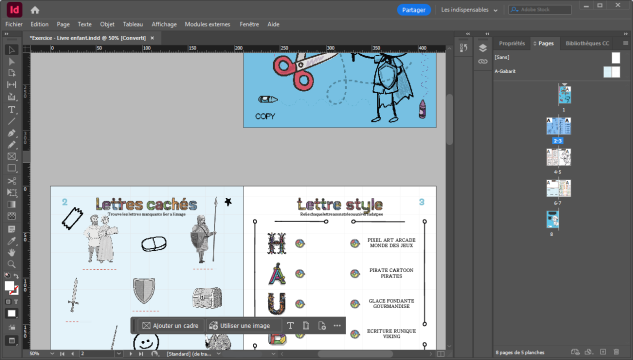The height and width of the screenshot is (360, 633).
Task: Open the Affichage menu
Action: [164, 24]
